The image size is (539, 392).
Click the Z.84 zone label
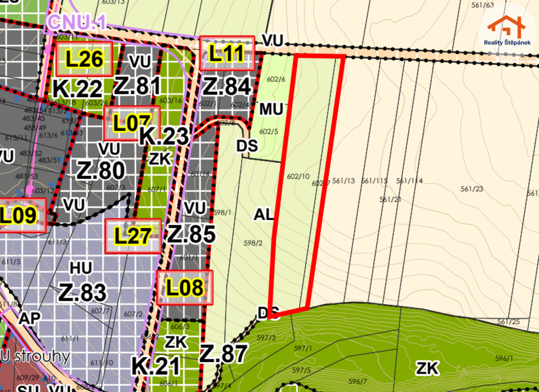pyautogui.click(x=227, y=86)
